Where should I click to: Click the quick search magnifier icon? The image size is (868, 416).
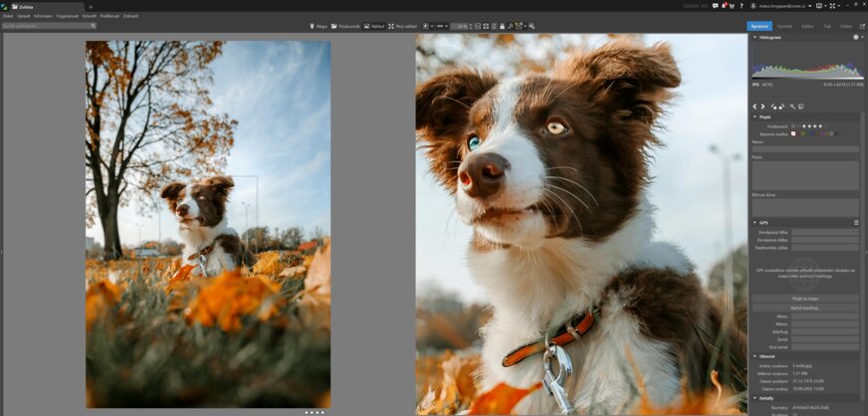(x=93, y=26)
